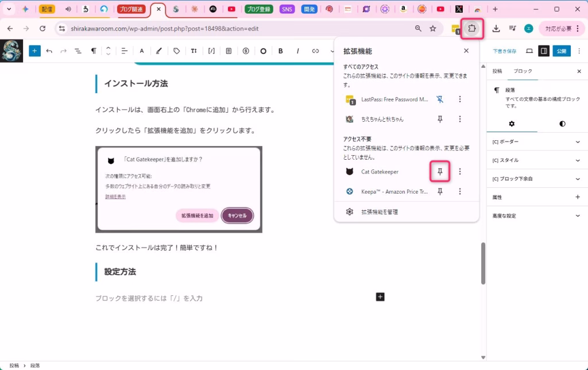Viewport: 588px width, 370px height.
Task: Unpin LastPass from the toolbar
Action: click(x=440, y=99)
